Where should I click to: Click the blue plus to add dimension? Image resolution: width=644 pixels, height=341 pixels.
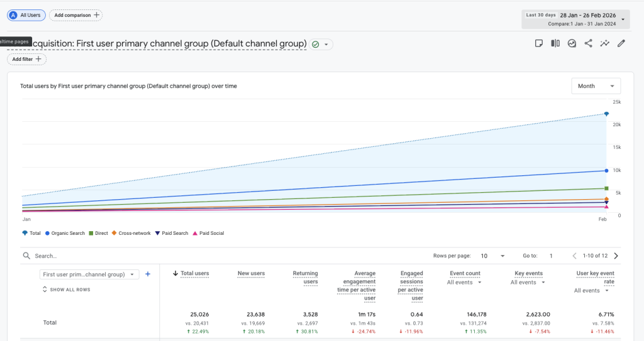pyautogui.click(x=148, y=274)
